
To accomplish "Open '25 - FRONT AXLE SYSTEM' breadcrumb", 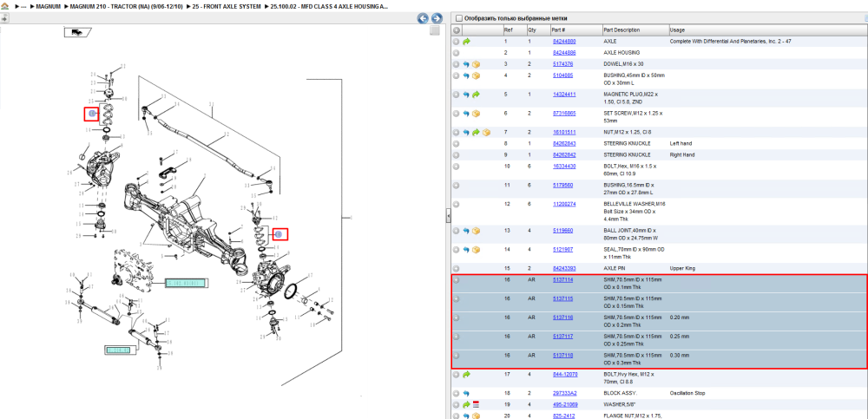I will pos(226,7).
